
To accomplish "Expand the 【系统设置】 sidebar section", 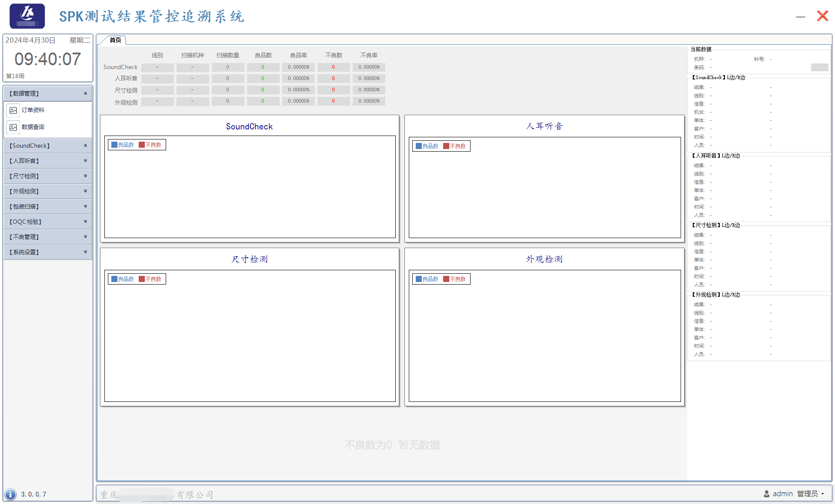I will [85, 252].
